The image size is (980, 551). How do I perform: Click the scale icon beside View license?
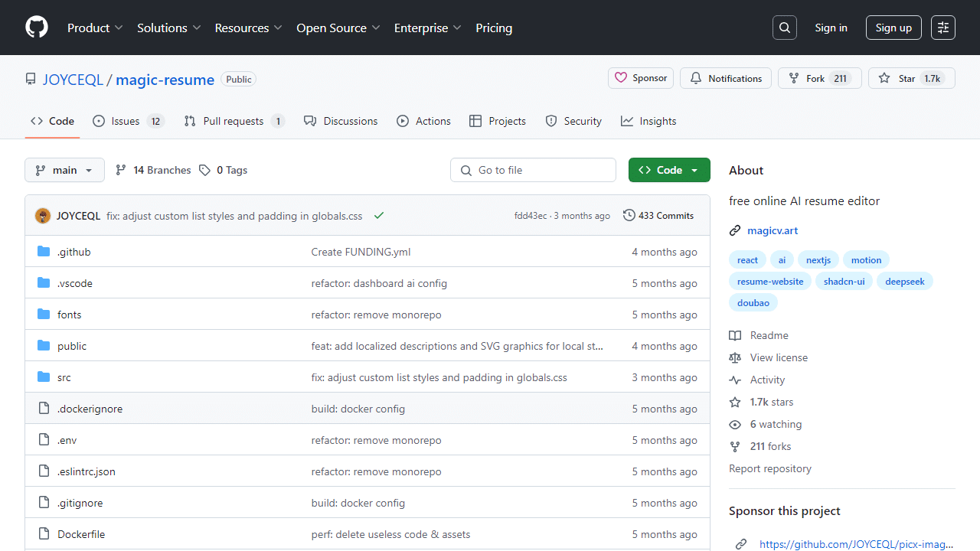point(735,357)
